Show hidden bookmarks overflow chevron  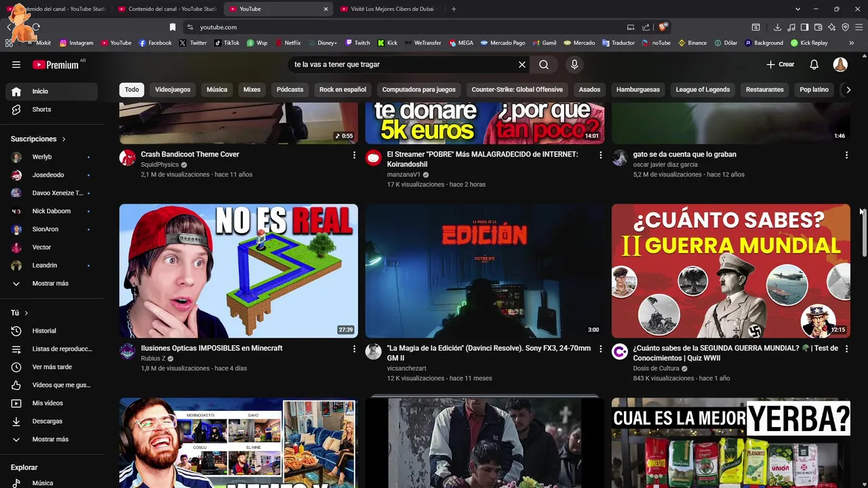click(851, 43)
